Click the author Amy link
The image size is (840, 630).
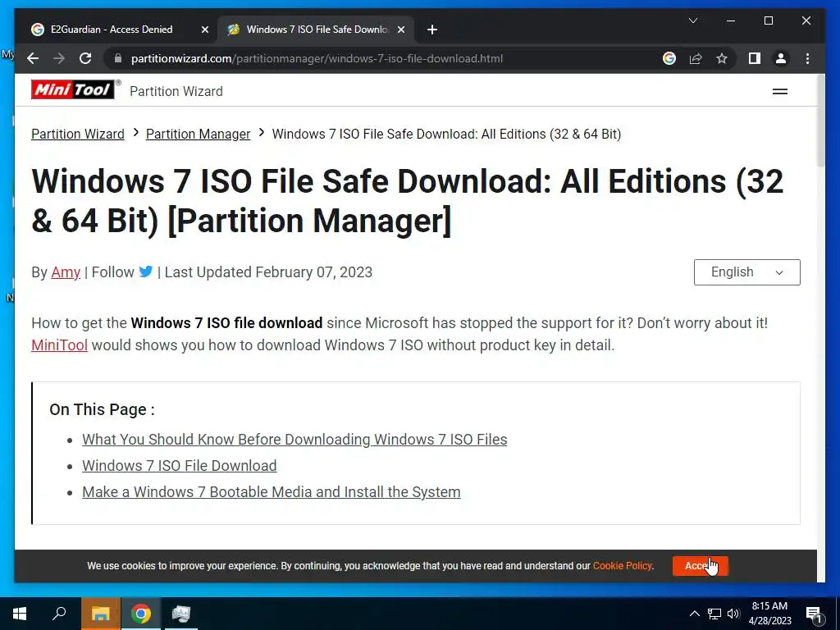click(66, 272)
